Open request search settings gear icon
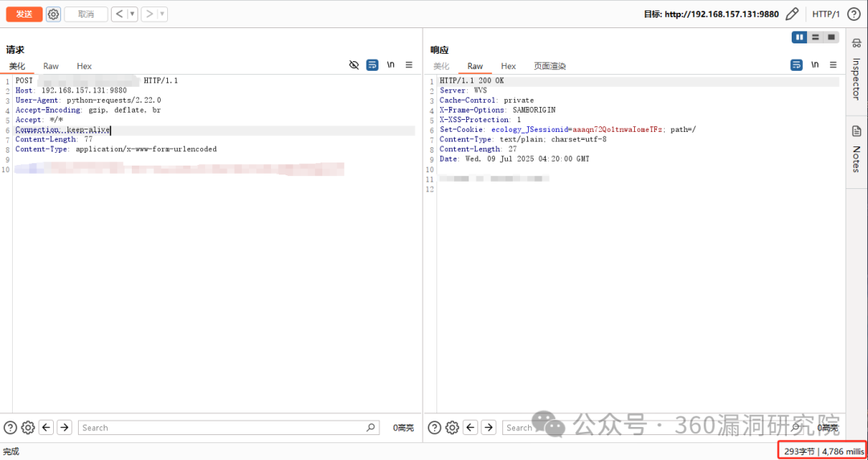This screenshot has width=868, height=460. tap(28, 428)
